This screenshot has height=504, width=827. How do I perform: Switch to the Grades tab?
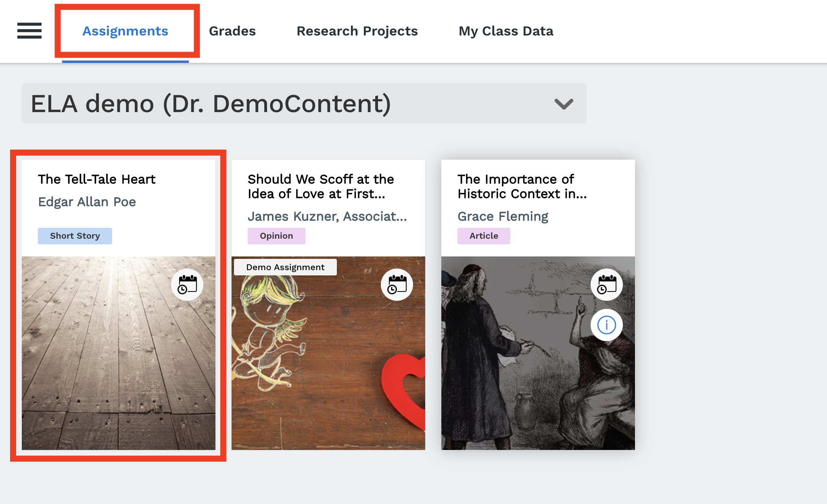(232, 31)
